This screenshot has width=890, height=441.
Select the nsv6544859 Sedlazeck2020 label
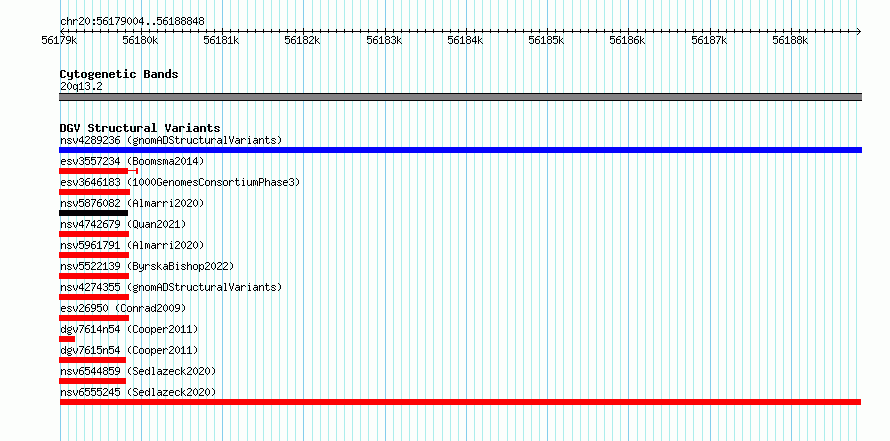point(138,371)
